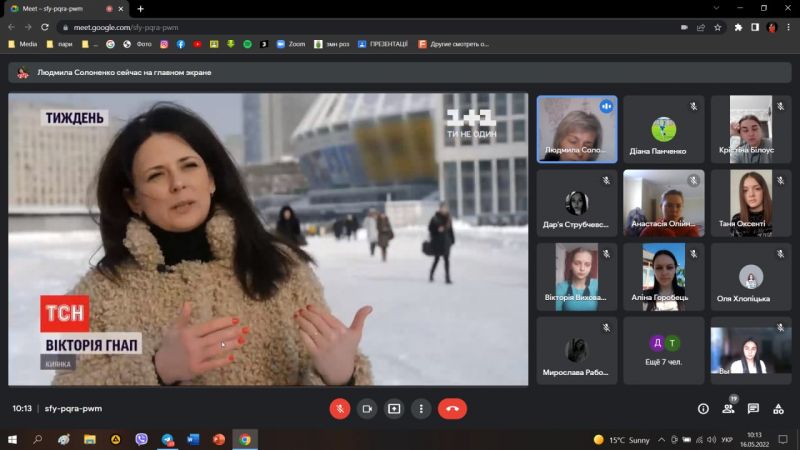Open PowerPoint from the taskbar

pyautogui.click(x=219, y=439)
